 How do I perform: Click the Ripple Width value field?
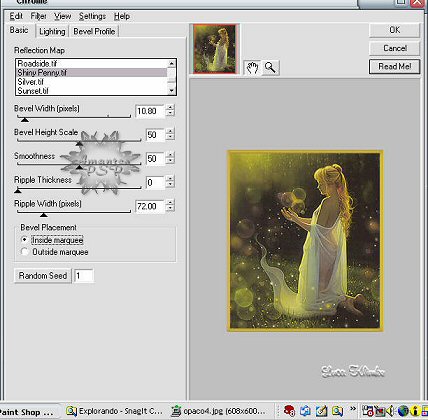[150, 206]
